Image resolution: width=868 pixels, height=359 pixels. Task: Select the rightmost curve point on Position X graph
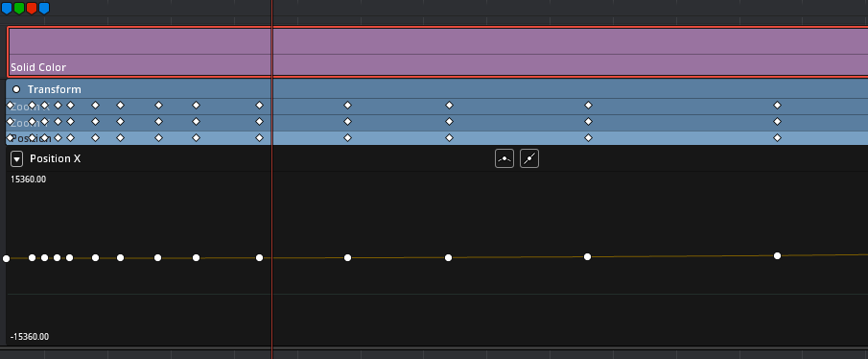click(x=777, y=255)
